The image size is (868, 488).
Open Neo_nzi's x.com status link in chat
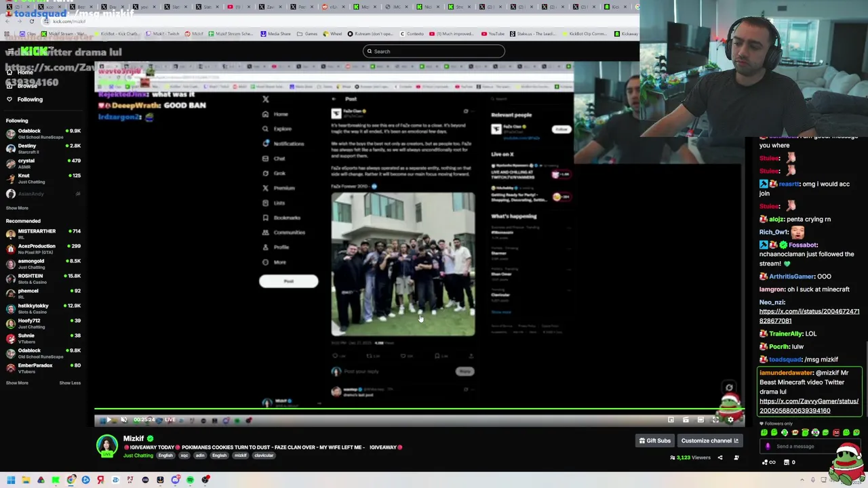[809, 316]
